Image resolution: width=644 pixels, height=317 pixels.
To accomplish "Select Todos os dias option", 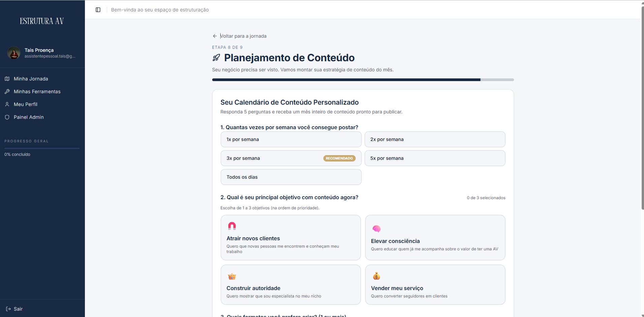I will (x=291, y=177).
